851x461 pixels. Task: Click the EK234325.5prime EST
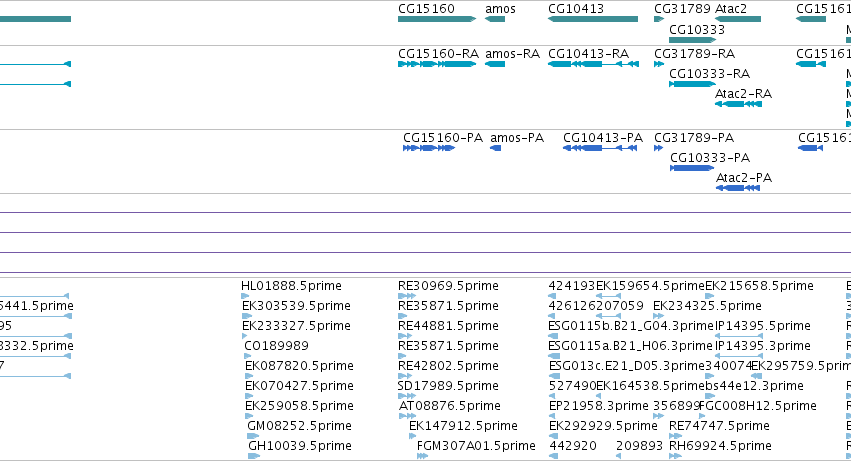click(x=707, y=306)
